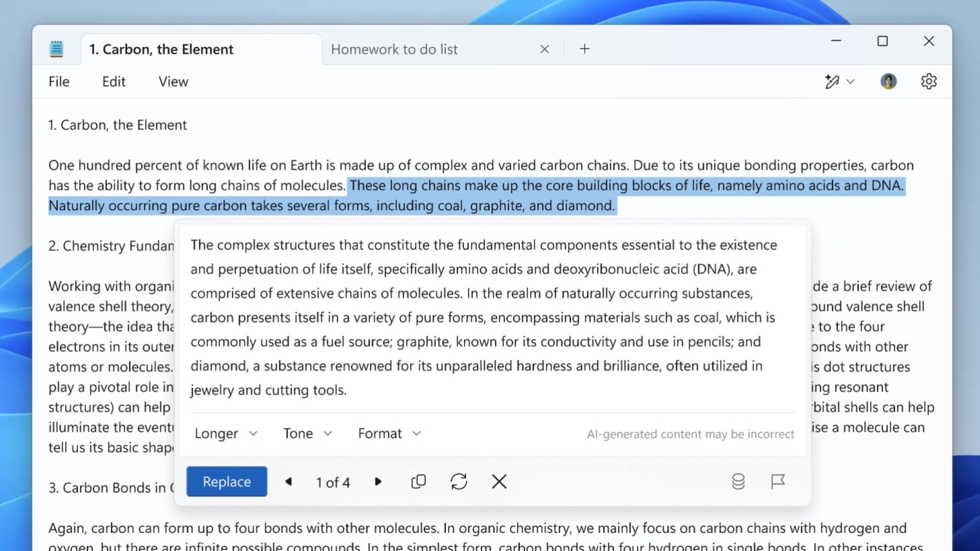Click the copy icon in rewrite panel
The image size is (980, 551).
point(418,482)
